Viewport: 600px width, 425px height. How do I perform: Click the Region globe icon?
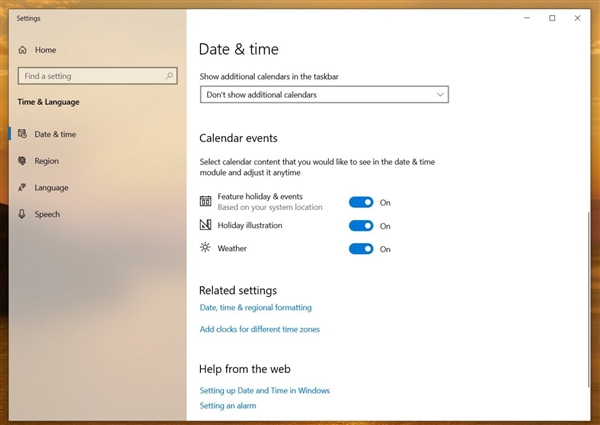point(22,161)
